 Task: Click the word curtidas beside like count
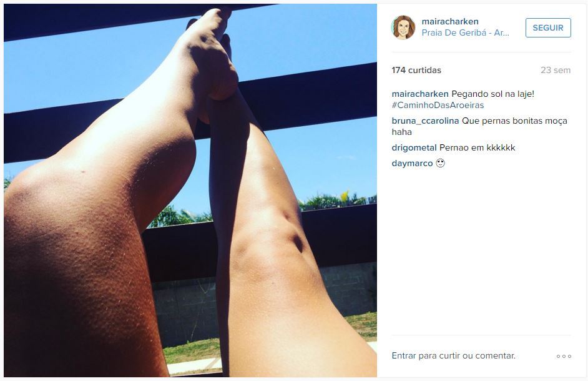pos(424,70)
